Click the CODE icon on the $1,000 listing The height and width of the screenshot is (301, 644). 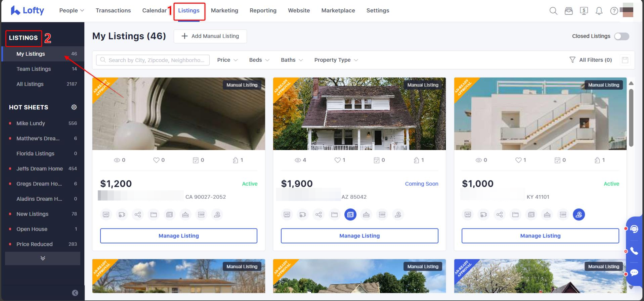pos(563,214)
